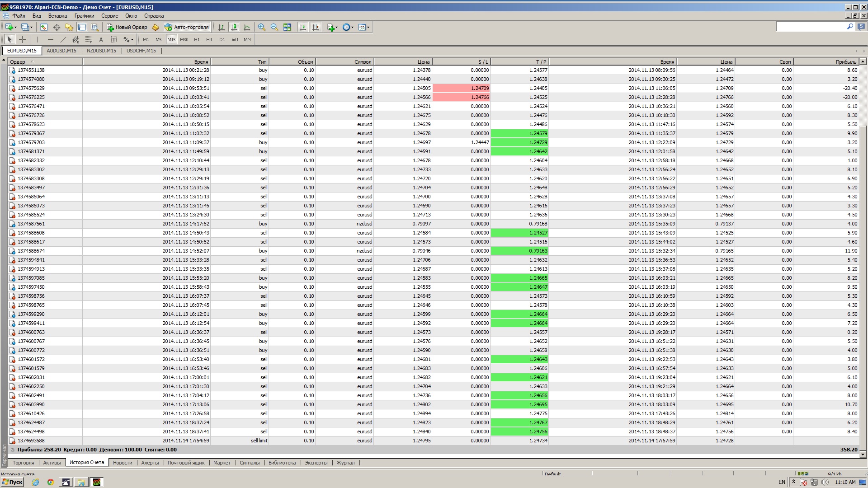This screenshot has height=488, width=868.
Task: Draw a horizontal line
Action: point(50,39)
